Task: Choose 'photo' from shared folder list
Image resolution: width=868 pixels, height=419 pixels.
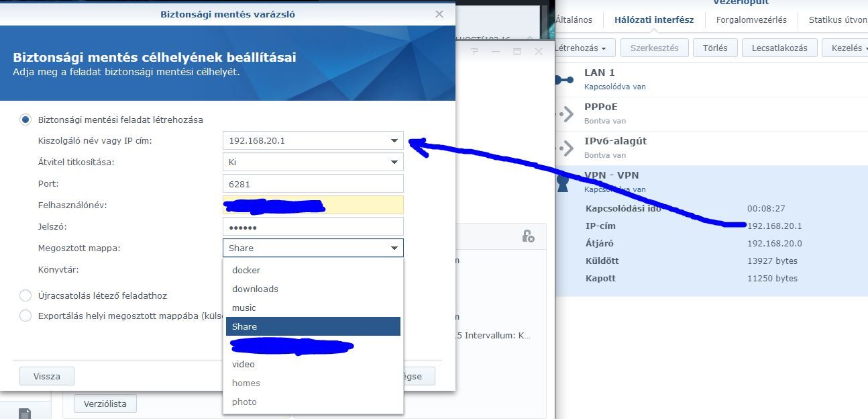Action: click(x=313, y=402)
